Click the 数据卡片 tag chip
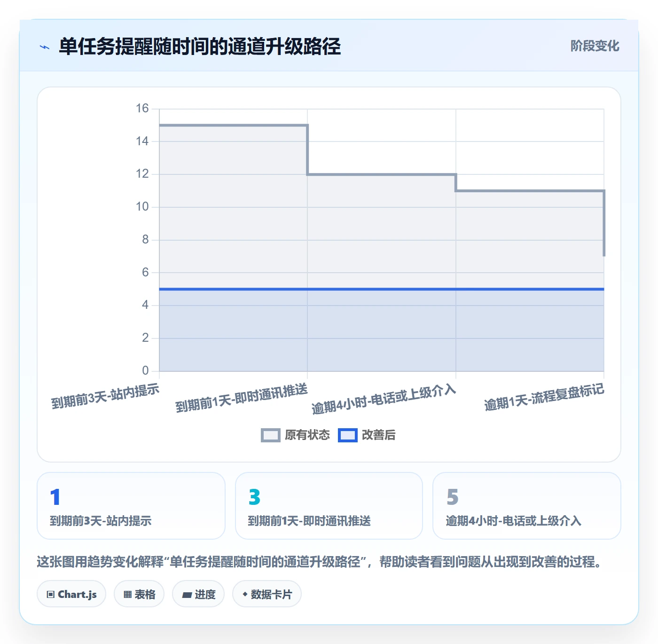Screen dimensions: 658x644 point(267,594)
